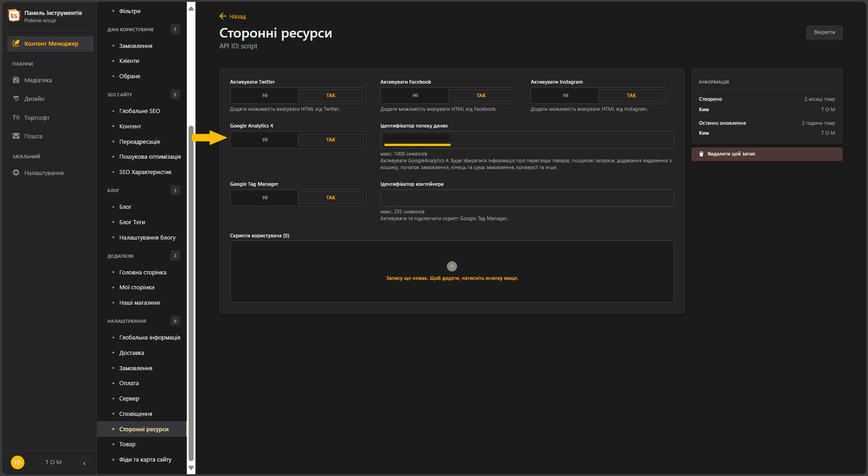This screenshot has height=476, width=868.
Task: Click the Ідентифікатор контейнера input field
Action: tap(526, 198)
